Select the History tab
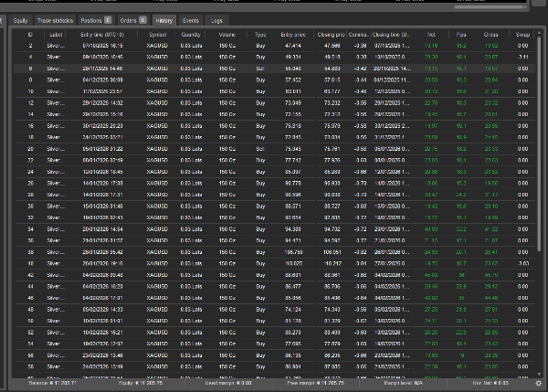 (x=163, y=21)
